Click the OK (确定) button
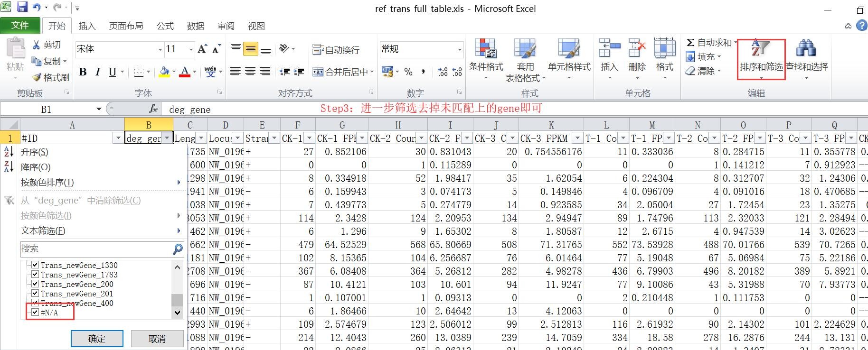 click(97, 339)
